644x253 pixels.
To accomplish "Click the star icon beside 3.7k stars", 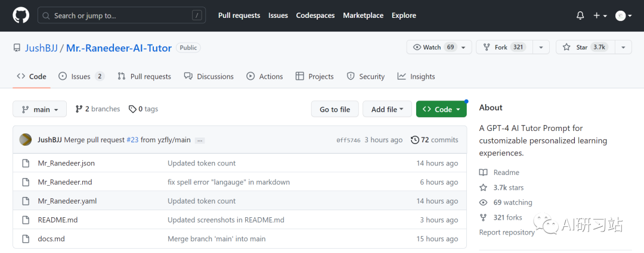I will pyautogui.click(x=484, y=188).
